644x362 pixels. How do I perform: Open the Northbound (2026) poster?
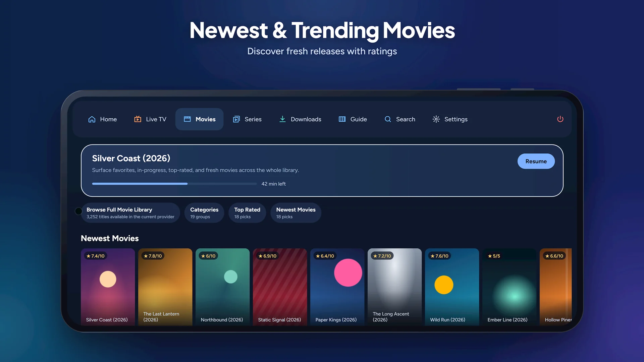pyautogui.click(x=222, y=287)
